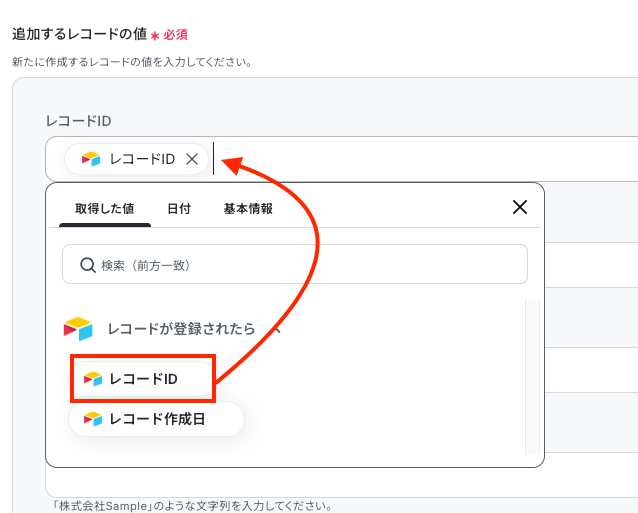The height and width of the screenshot is (513, 638).
Task: Click the magnifier search icon
Action: click(x=87, y=265)
